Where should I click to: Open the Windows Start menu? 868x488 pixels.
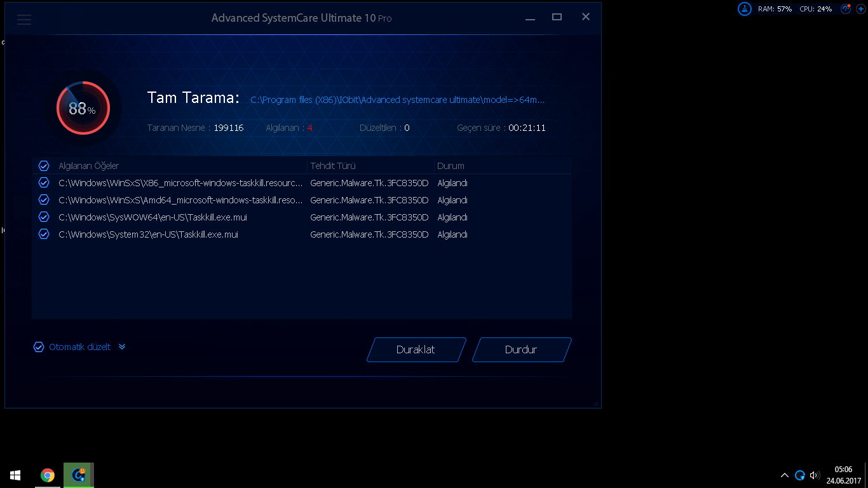pos(15,475)
